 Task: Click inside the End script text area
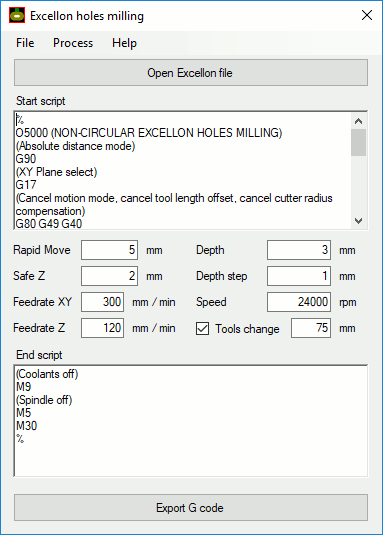click(x=191, y=421)
